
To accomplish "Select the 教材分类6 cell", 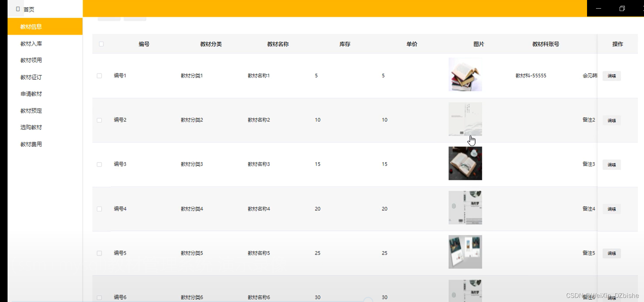I will (x=192, y=298).
